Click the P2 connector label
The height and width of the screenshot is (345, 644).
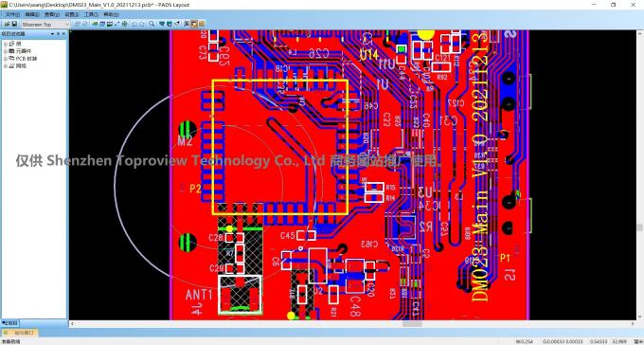tap(195, 189)
